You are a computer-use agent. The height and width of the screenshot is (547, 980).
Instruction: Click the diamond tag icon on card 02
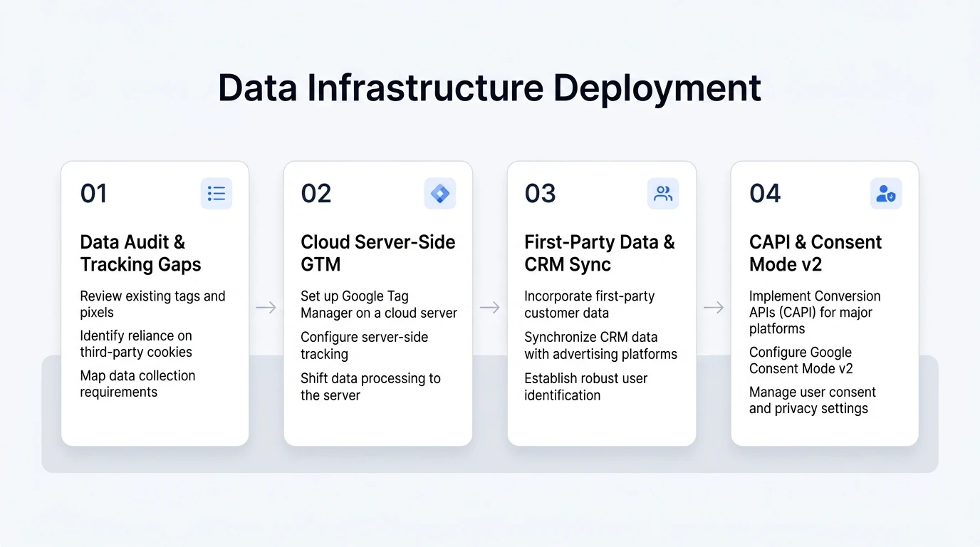440,194
